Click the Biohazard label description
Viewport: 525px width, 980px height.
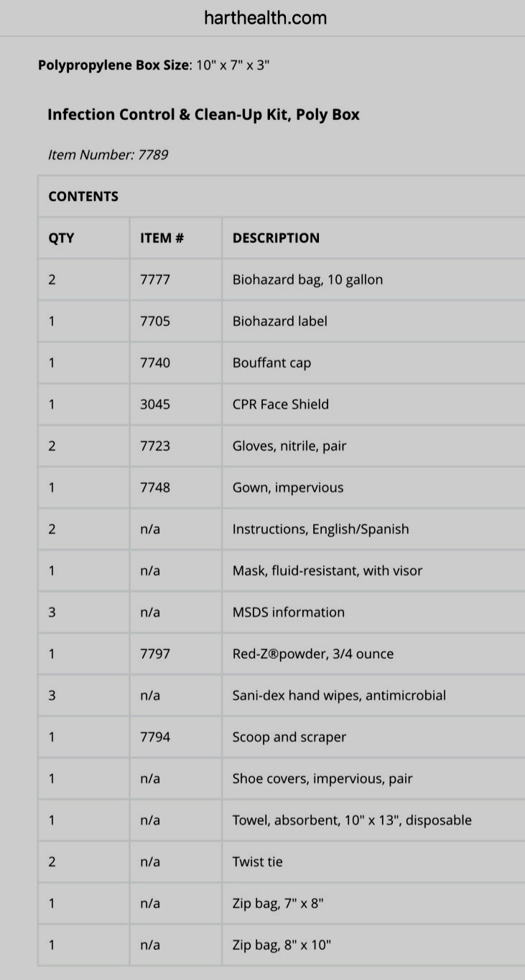[x=279, y=321]
